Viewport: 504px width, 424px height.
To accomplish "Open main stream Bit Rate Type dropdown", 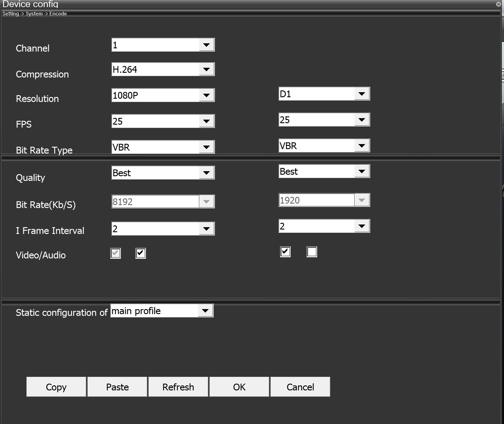I will pyautogui.click(x=206, y=147).
